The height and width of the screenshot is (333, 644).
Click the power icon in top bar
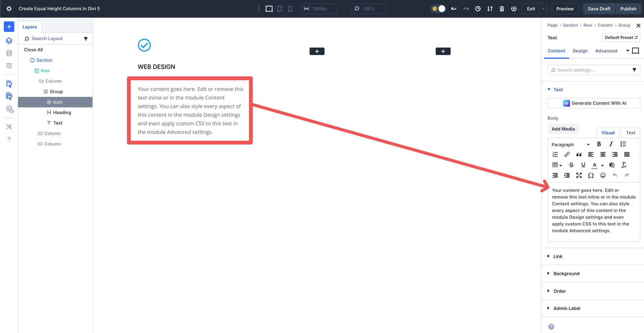(514, 9)
